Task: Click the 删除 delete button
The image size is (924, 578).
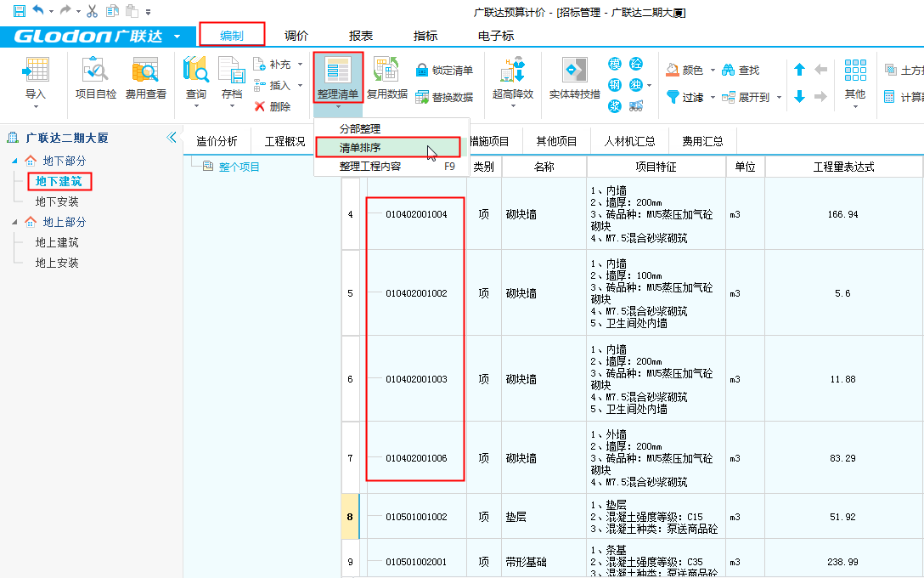Action: tap(272, 107)
